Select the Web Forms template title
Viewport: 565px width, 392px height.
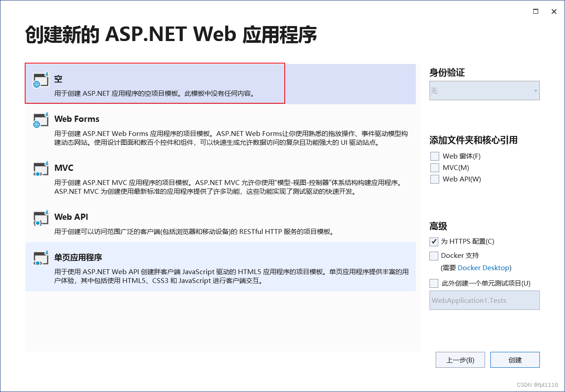click(77, 119)
